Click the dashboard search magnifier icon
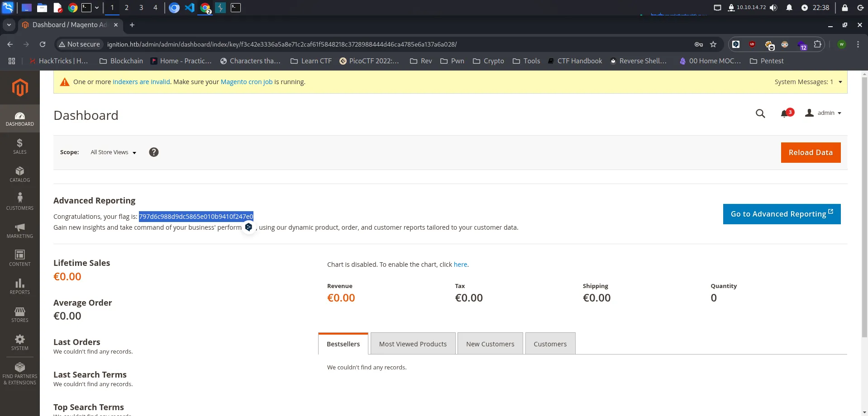868x416 pixels. [x=760, y=113]
